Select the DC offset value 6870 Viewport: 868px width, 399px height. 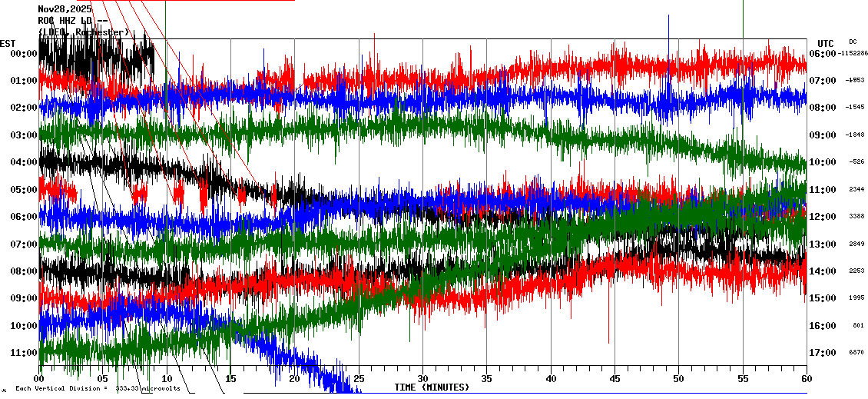(x=857, y=353)
